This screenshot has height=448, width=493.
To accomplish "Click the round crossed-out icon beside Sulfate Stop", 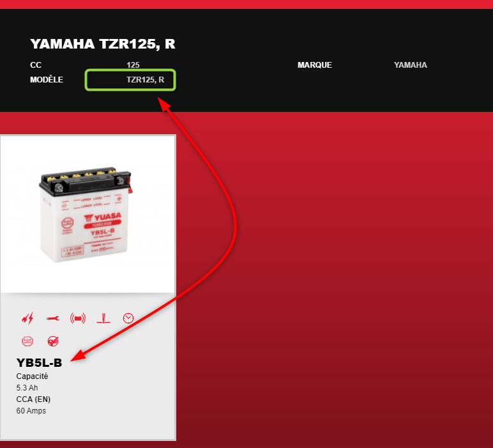I will 53,341.
